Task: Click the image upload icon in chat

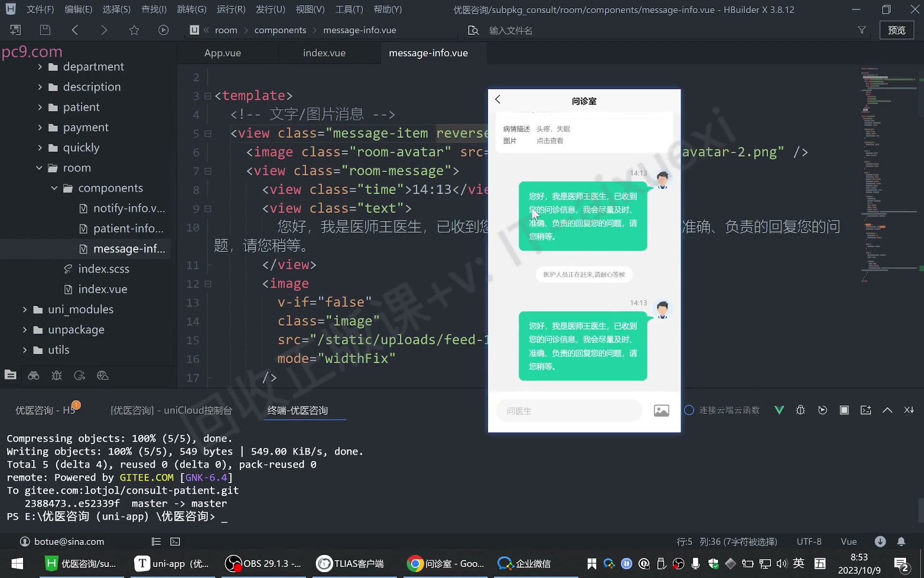Action: [661, 410]
